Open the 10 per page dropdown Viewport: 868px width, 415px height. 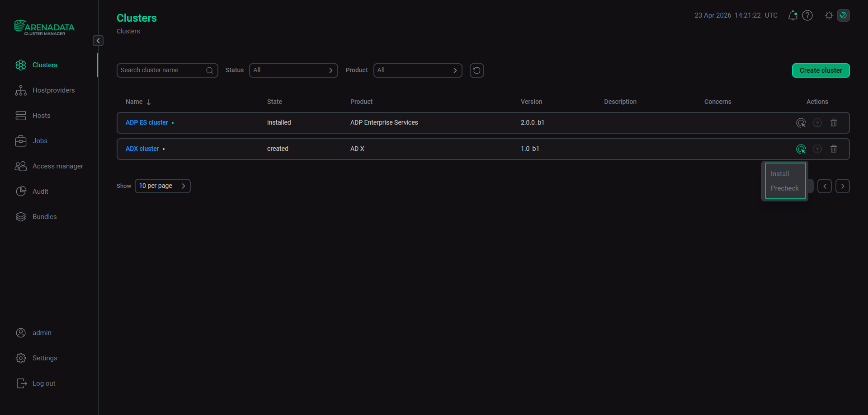pyautogui.click(x=163, y=186)
